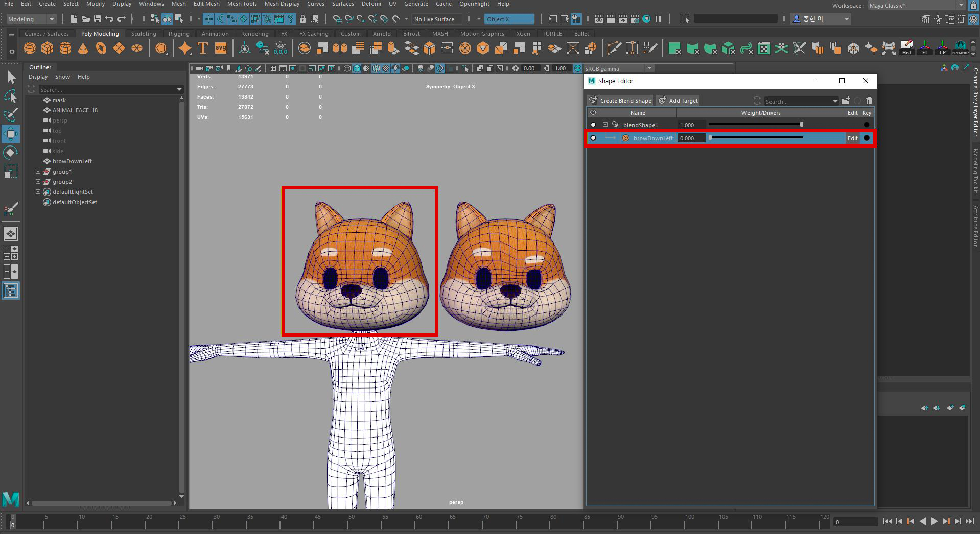980x534 pixels.
Task: Play the animation forwards
Action: pos(935,521)
